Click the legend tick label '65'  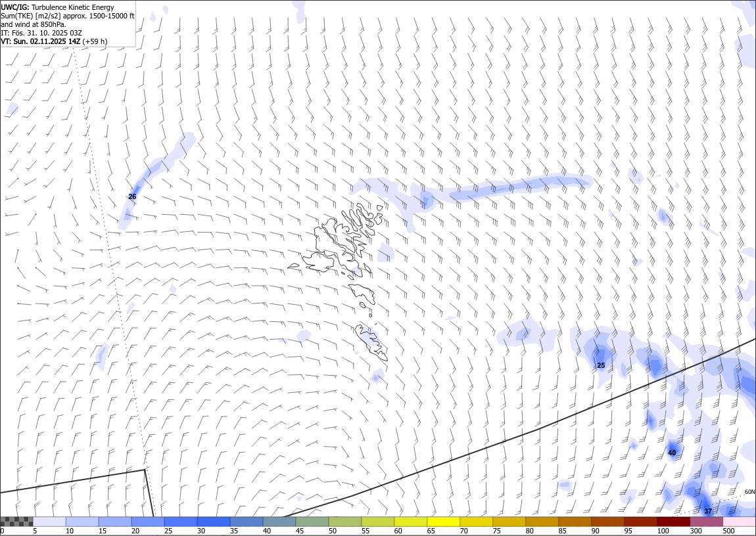point(431,531)
